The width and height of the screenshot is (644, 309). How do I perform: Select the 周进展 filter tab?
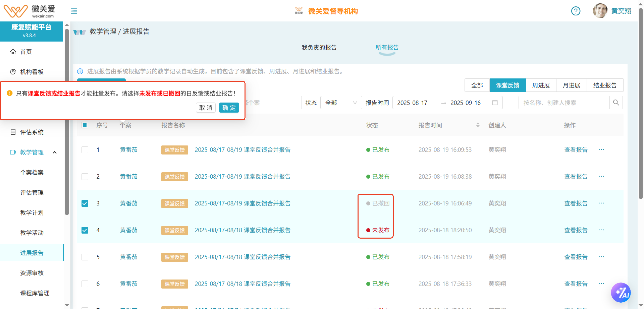pyautogui.click(x=541, y=85)
